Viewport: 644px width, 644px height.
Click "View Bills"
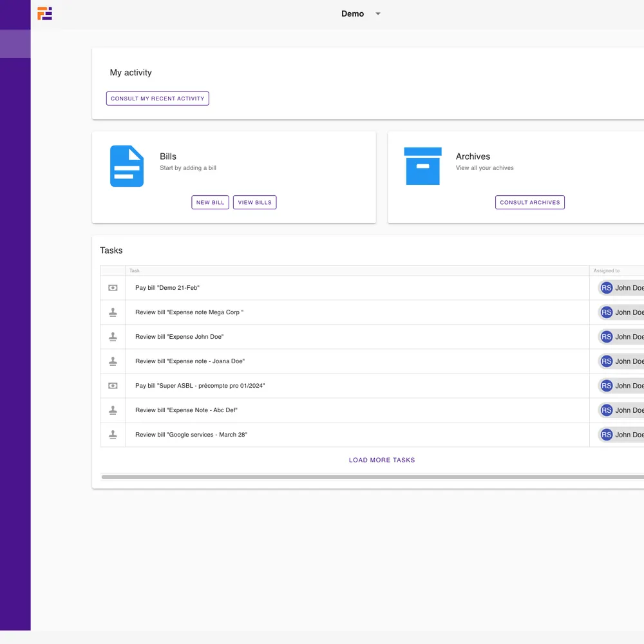click(254, 202)
